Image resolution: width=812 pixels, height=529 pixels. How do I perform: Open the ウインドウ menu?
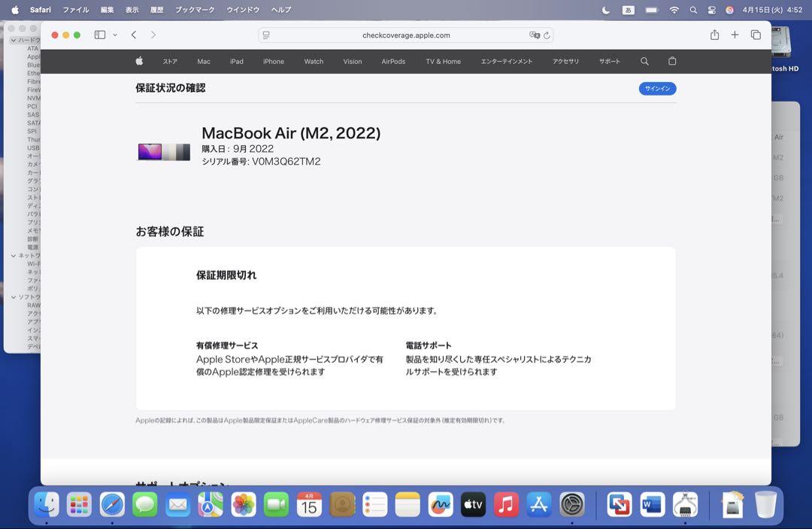(243, 10)
